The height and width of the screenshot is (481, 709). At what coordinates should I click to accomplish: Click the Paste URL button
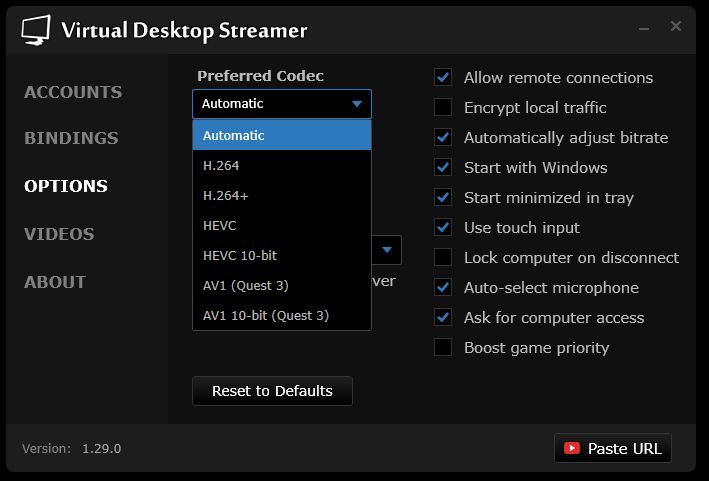613,448
